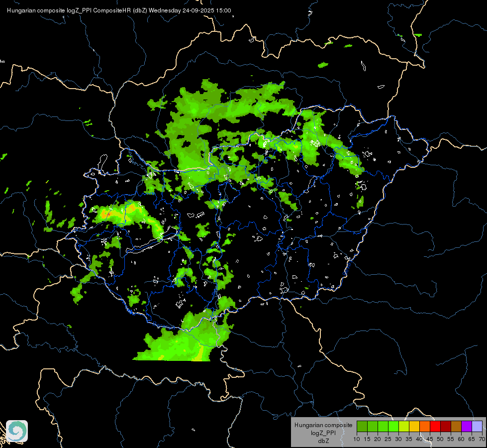This screenshot has width=487, height=448.
Task: Click the '20' legend scale value
Action: point(378,440)
